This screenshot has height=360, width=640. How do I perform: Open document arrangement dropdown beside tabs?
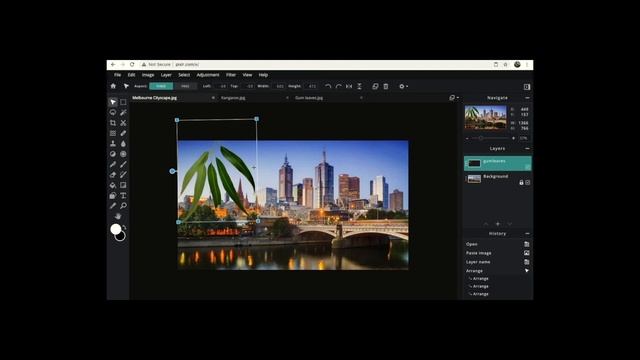click(453, 98)
